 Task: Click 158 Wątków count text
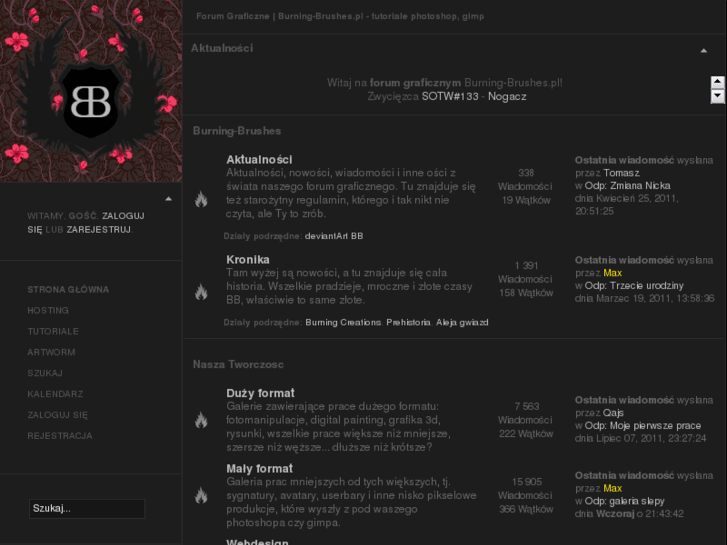click(526, 293)
